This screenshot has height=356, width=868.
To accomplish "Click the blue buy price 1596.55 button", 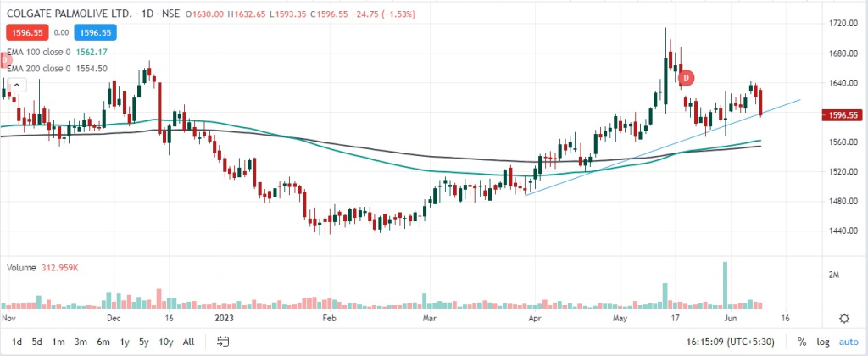I will coord(97,32).
